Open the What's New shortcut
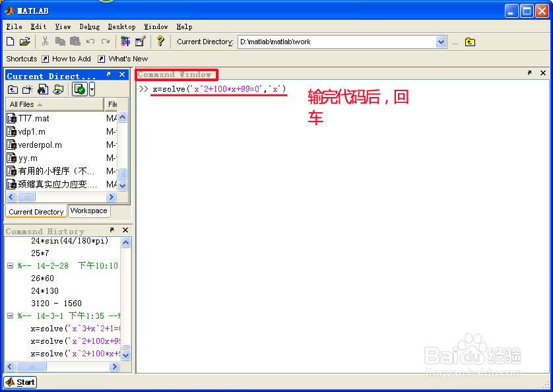The image size is (553, 392). coord(123,59)
